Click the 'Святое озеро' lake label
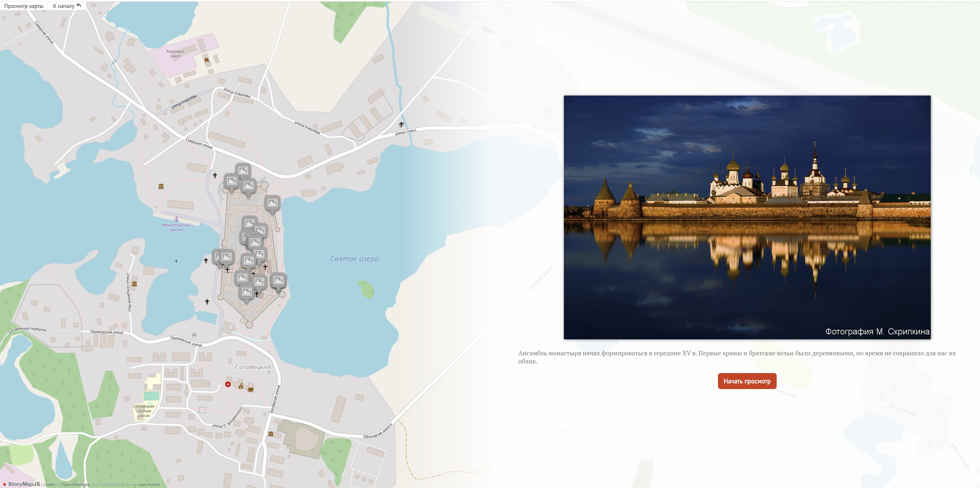The height and width of the screenshot is (488, 980). [x=354, y=258]
